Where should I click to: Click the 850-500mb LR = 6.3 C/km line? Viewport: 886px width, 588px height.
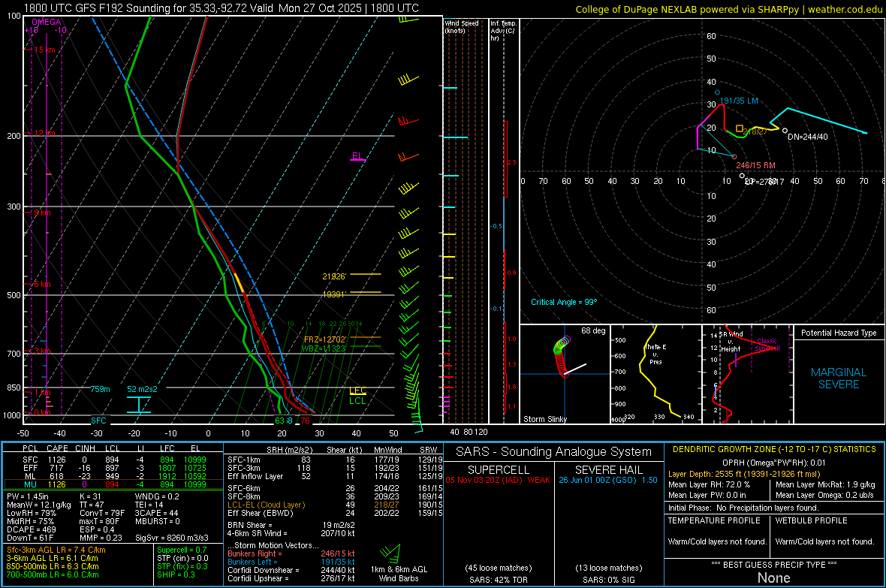tap(53, 566)
